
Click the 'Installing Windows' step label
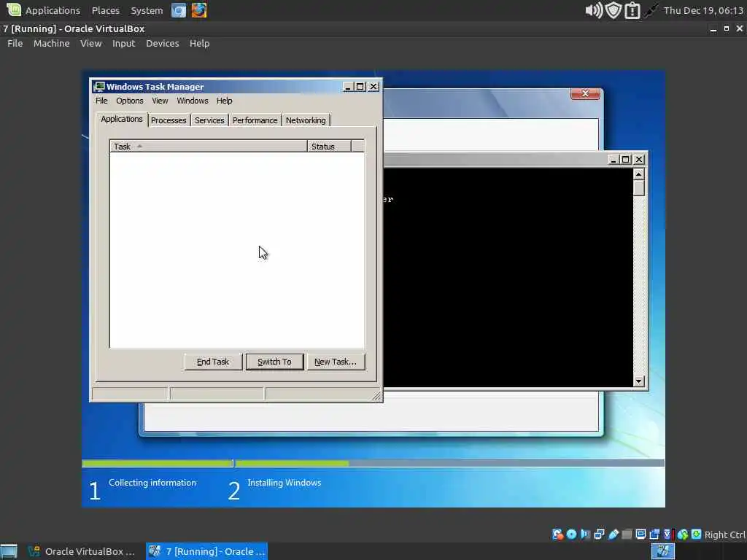coord(285,483)
